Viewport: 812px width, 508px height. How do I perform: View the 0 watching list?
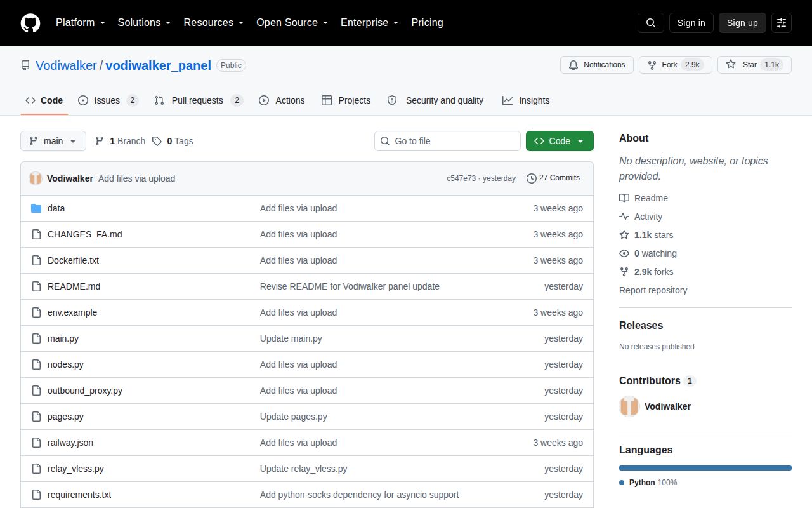click(648, 253)
